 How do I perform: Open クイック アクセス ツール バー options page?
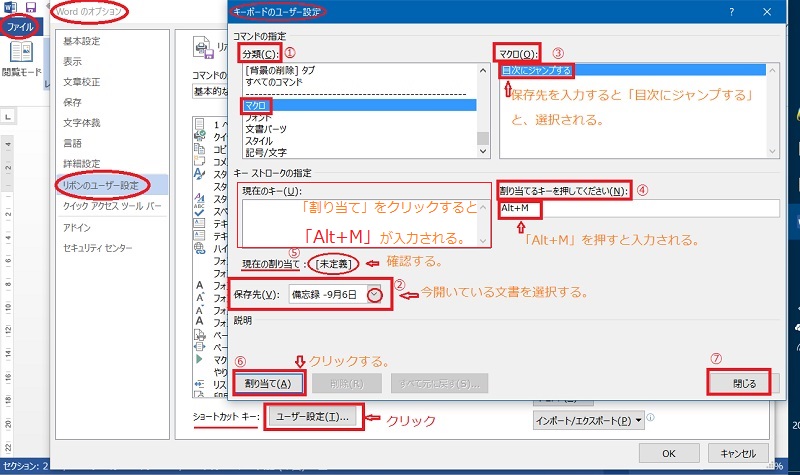[x=112, y=206]
